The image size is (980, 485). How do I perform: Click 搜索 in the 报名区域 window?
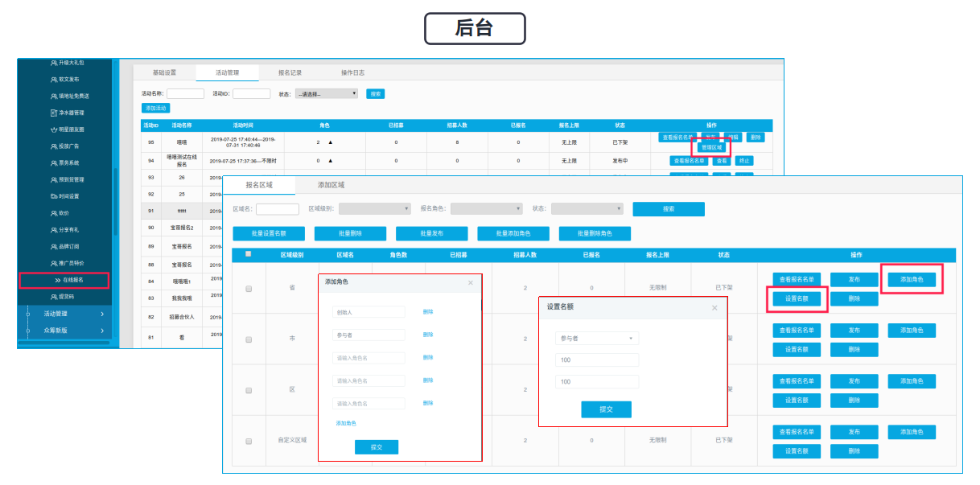tap(669, 208)
